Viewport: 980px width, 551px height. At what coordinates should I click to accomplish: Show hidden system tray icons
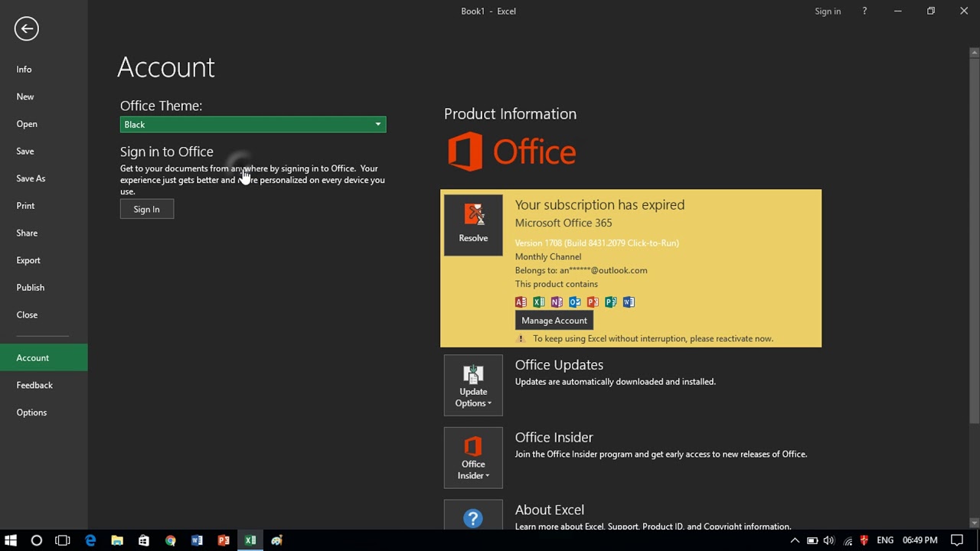pyautogui.click(x=795, y=541)
